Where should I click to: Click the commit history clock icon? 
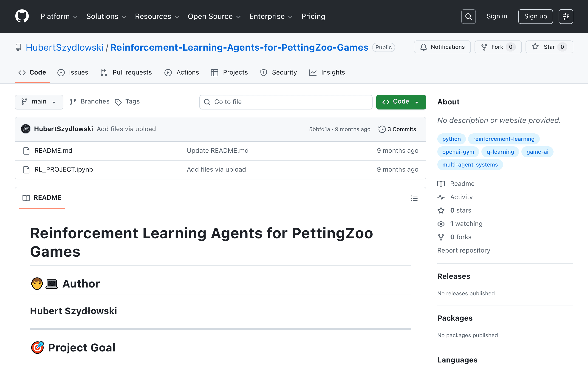(x=382, y=129)
